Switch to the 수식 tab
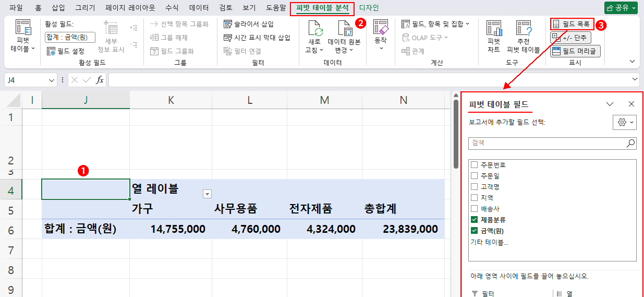 [172, 8]
